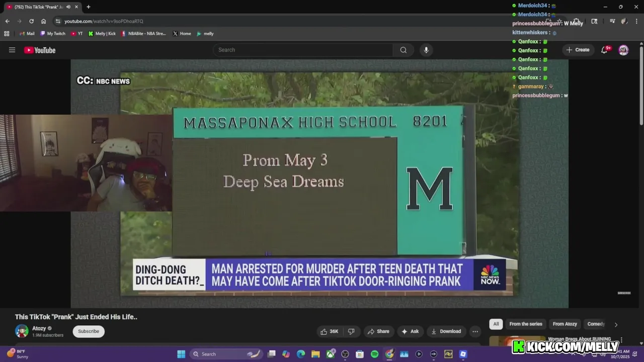Open OBS Studio from the taskbar
Viewport: 644px width, 362px height.
(345, 354)
